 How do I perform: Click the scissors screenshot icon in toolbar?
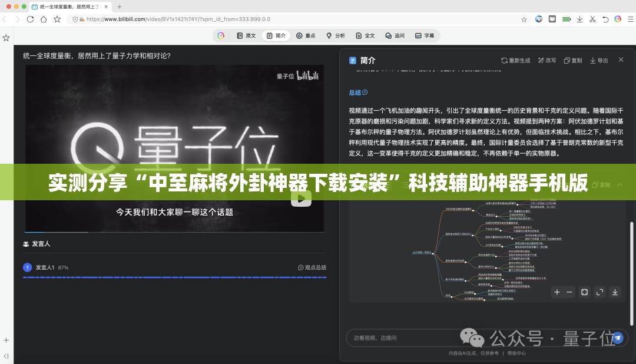[592, 19]
